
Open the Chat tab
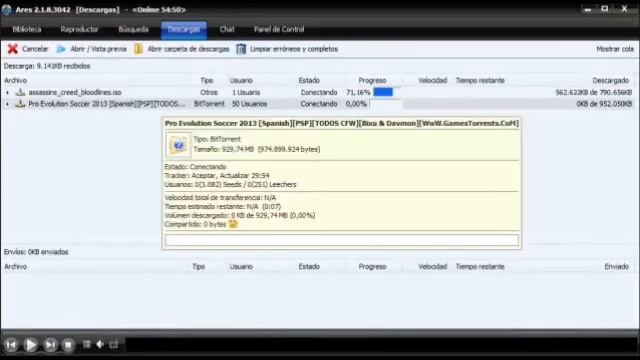tap(227, 29)
